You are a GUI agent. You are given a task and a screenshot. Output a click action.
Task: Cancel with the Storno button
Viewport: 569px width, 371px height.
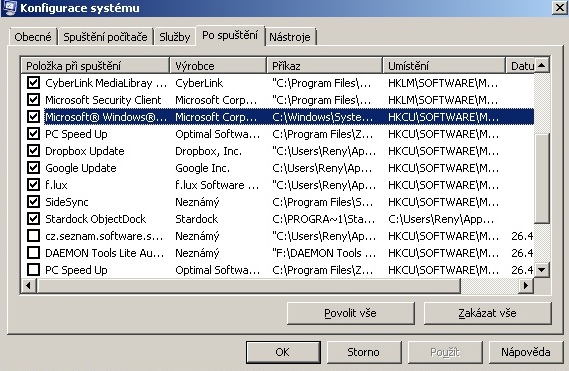click(364, 352)
